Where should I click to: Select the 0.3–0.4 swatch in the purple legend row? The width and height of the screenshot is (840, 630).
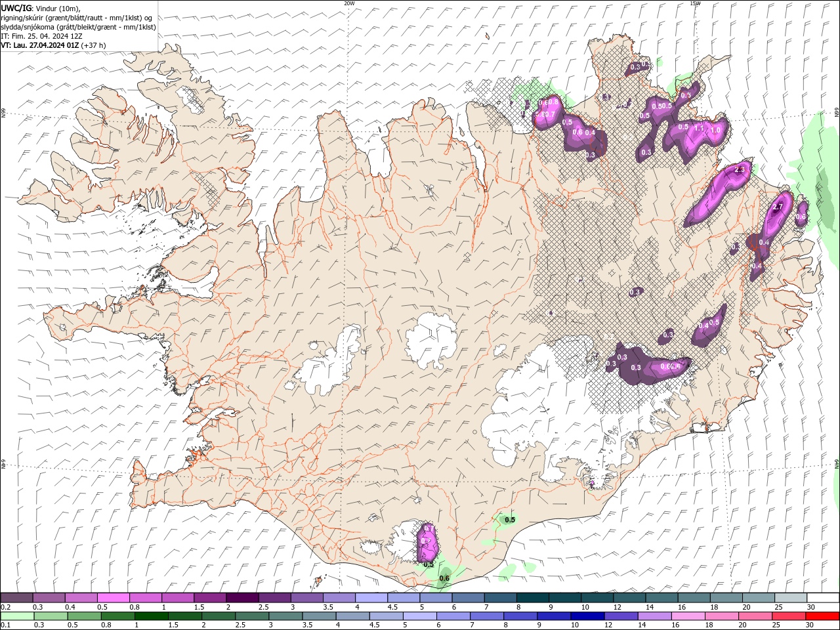point(49,598)
